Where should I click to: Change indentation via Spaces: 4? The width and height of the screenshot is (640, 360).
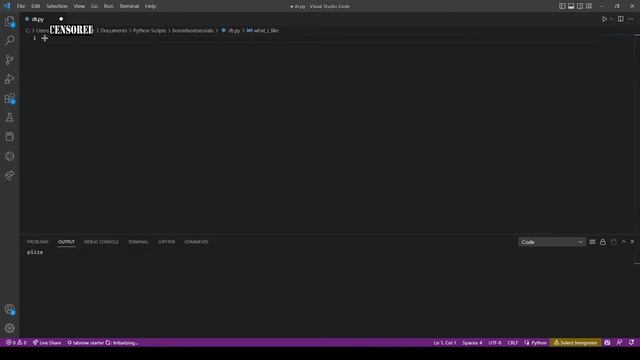click(x=472, y=342)
